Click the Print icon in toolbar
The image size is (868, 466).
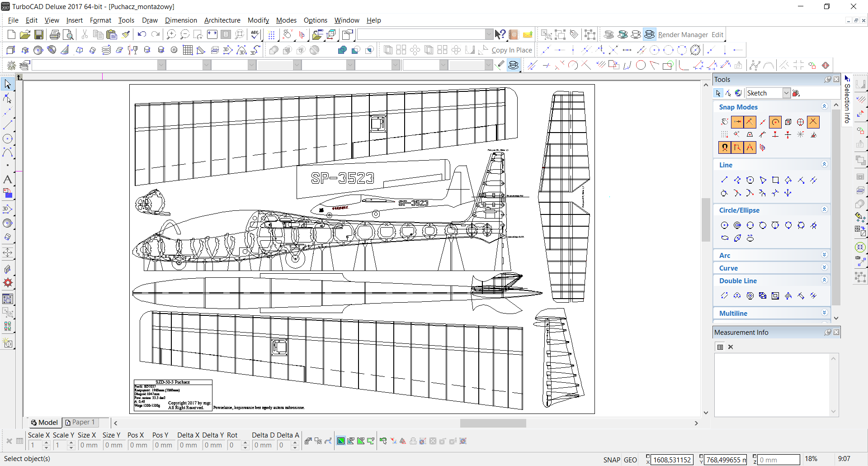tap(55, 35)
